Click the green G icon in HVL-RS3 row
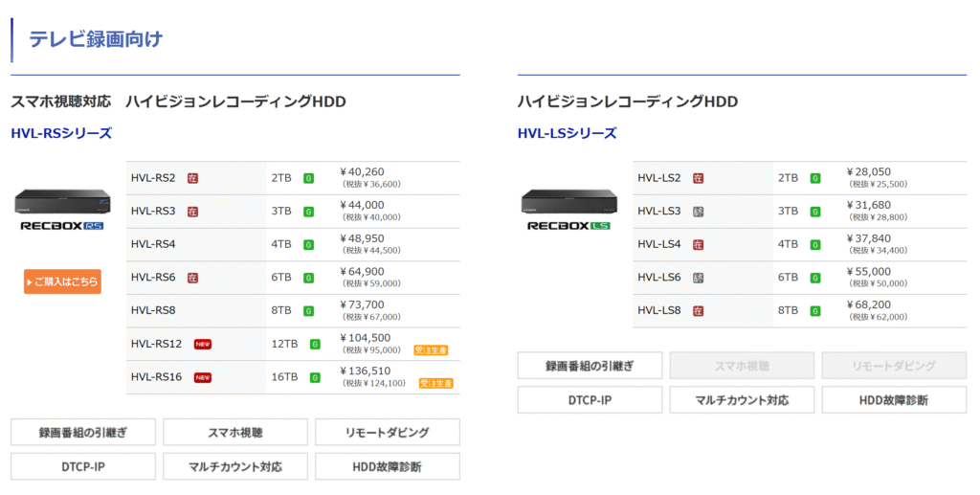This screenshot has height=495, width=980. pos(309,212)
